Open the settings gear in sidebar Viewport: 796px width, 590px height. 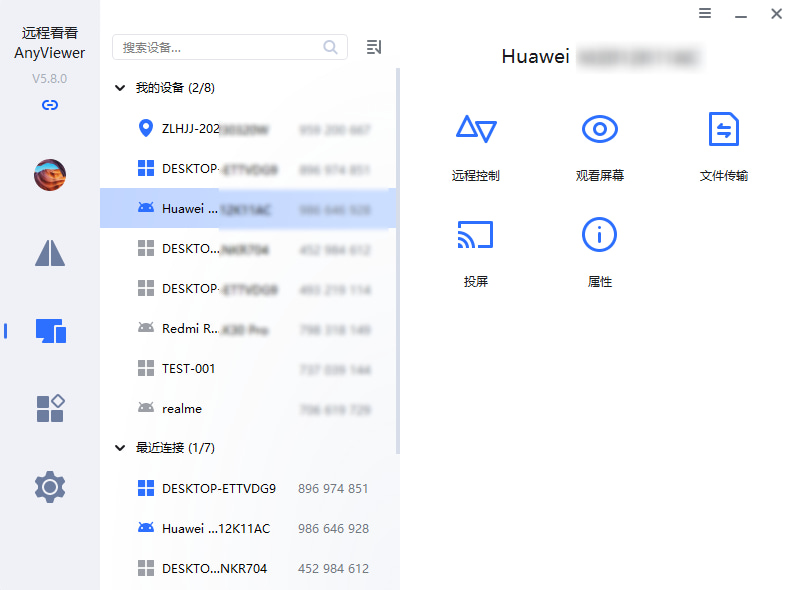point(50,487)
